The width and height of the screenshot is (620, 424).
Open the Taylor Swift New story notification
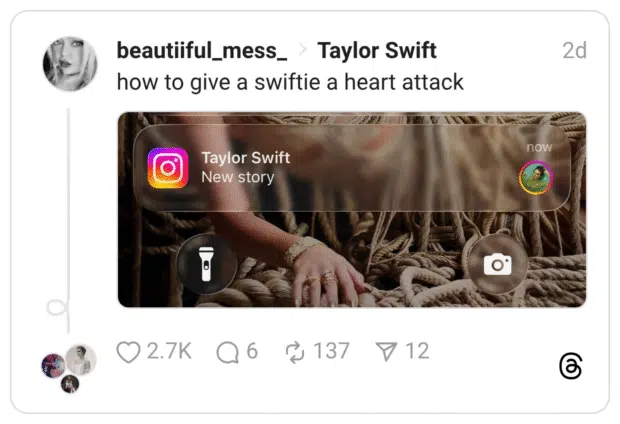(352, 168)
